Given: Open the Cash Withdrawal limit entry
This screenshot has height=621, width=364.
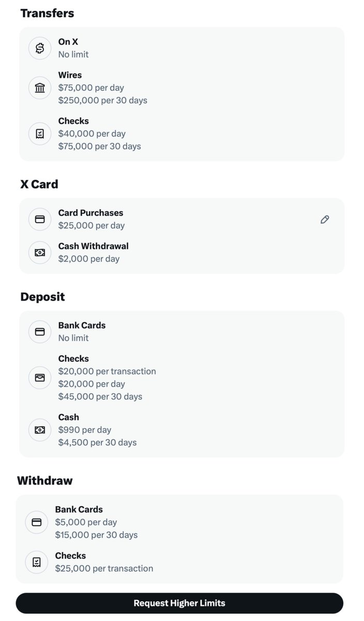Looking at the screenshot, I should pyautogui.click(x=181, y=253).
